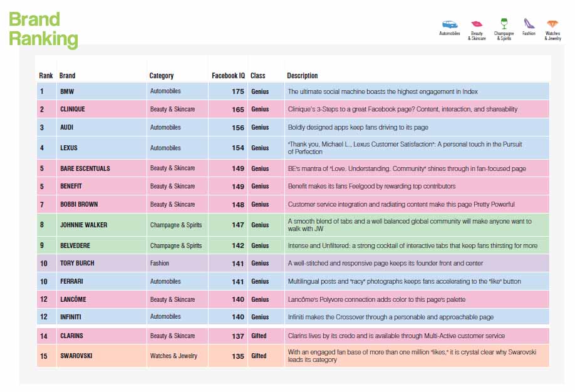This screenshot has width=575, height=392.
Task: Click the Class column header
Action: pyautogui.click(x=257, y=76)
